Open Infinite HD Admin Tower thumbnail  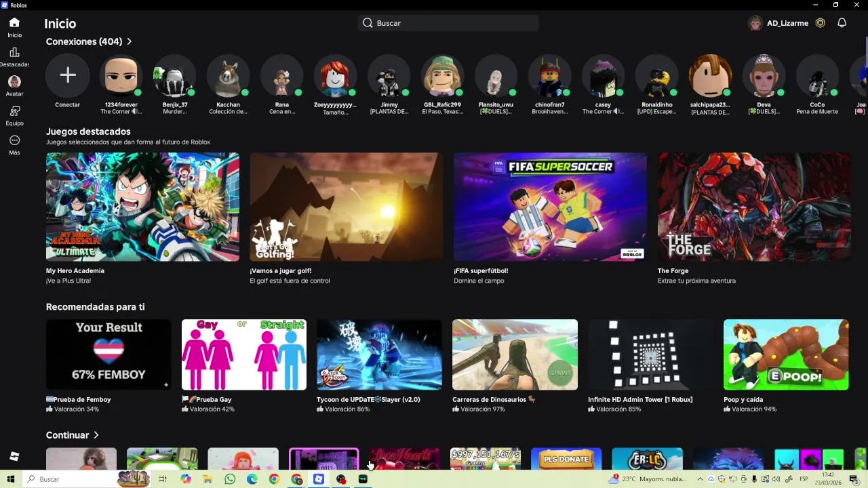pyautogui.click(x=650, y=354)
